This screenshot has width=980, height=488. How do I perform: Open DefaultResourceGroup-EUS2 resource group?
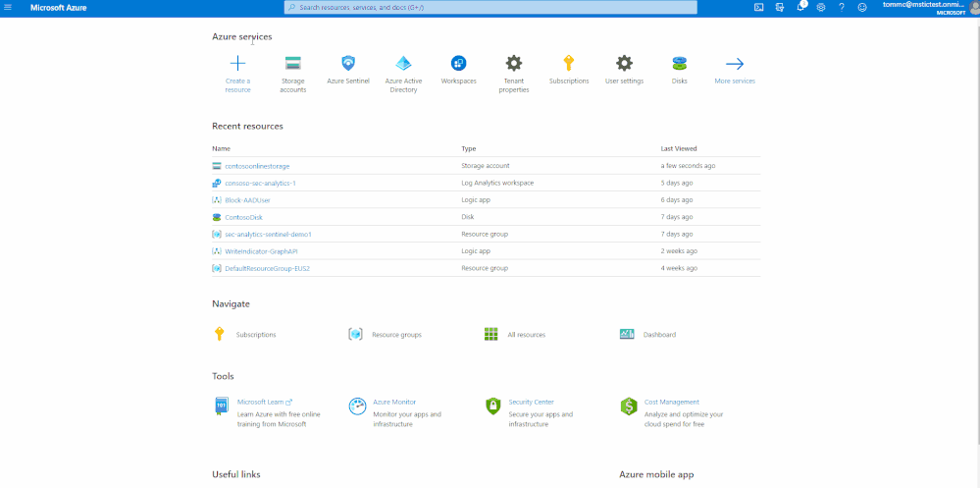coord(268,268)
